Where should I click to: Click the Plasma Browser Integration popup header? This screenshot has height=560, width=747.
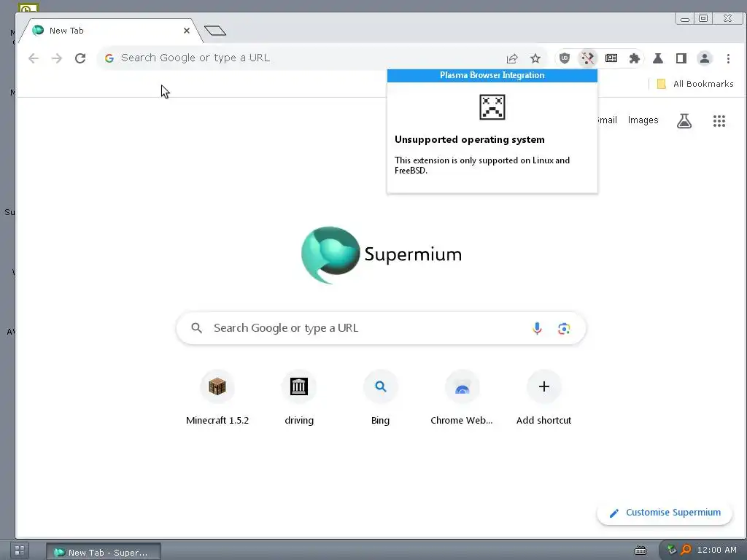[x=492, y=75]
